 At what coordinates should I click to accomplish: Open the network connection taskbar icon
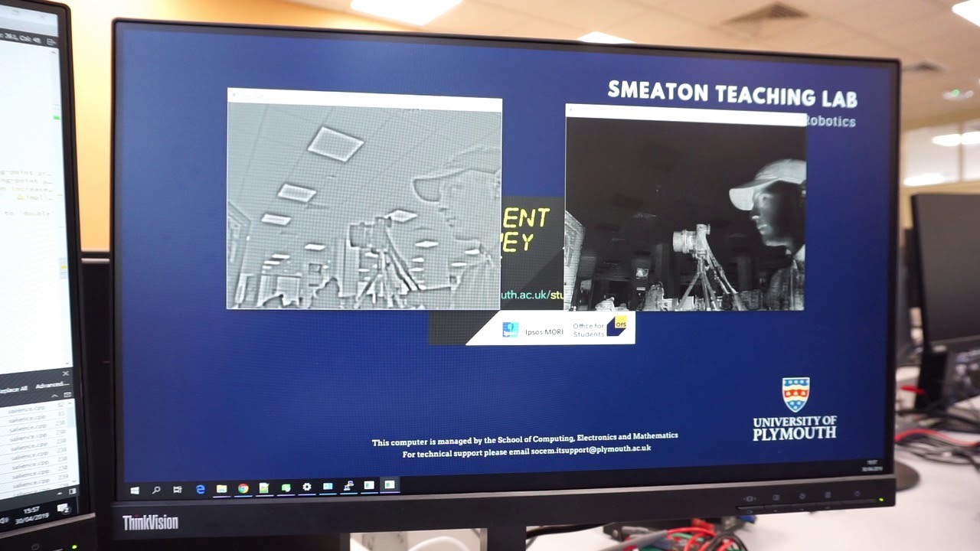348,486
